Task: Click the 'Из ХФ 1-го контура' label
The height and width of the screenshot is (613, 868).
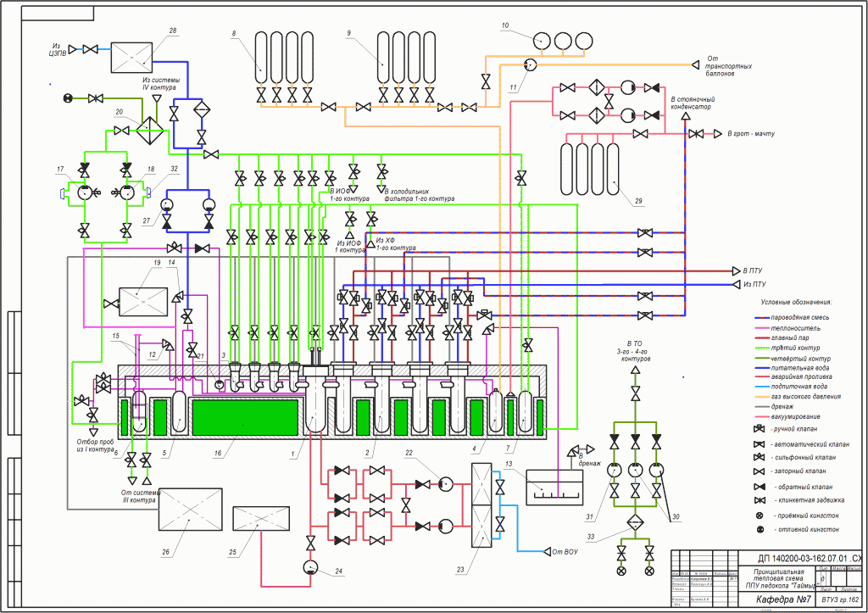Action: pyautogui.click(x=396, y=244)
